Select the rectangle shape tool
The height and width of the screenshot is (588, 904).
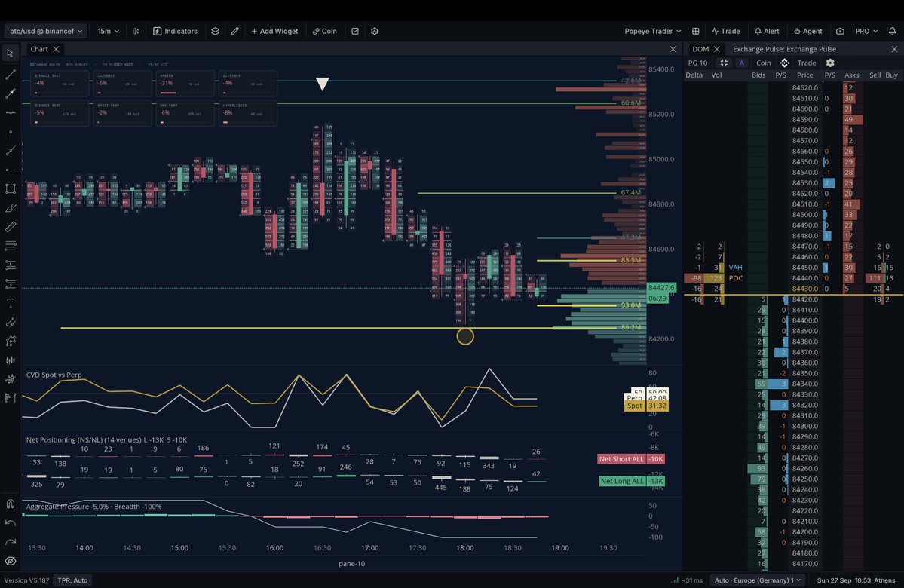point(11,189)
